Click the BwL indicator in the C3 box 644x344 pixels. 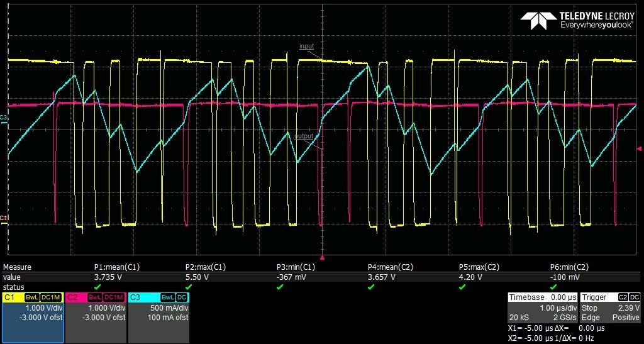(x=167, y=297)
